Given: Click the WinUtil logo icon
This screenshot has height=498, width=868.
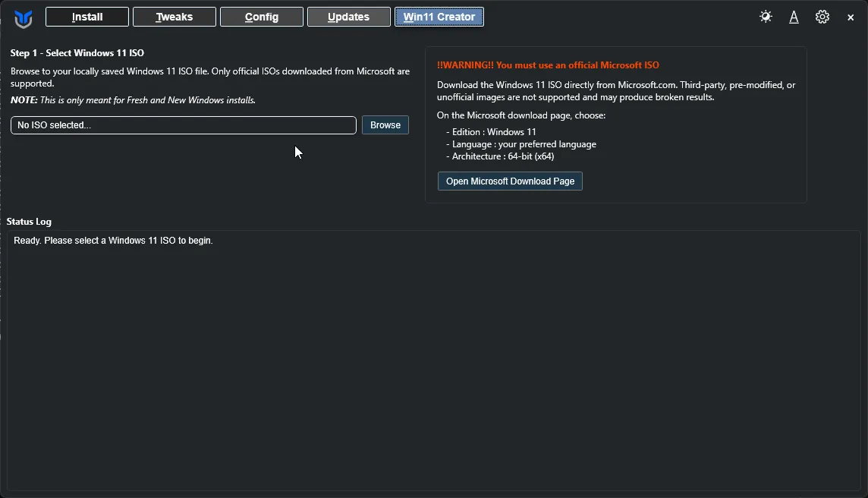Looking at the screenshot, I should coord(24,19).
